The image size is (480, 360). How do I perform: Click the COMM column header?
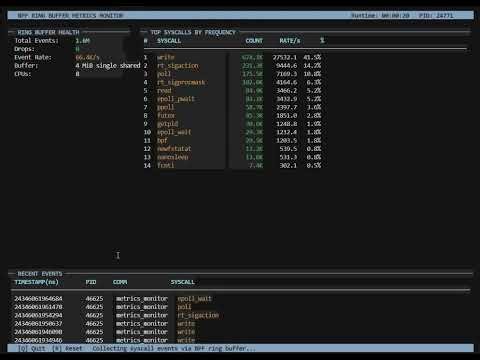(x=120, y=282)
